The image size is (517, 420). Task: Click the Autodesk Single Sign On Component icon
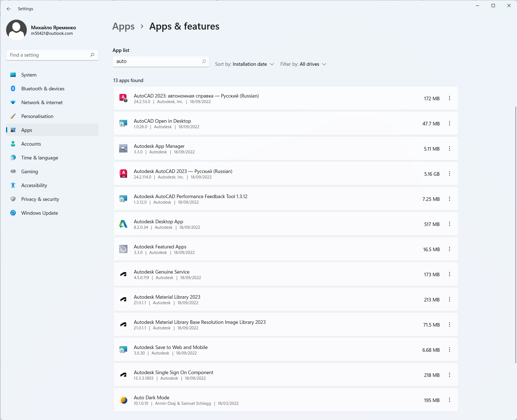[x=123, y=375]
